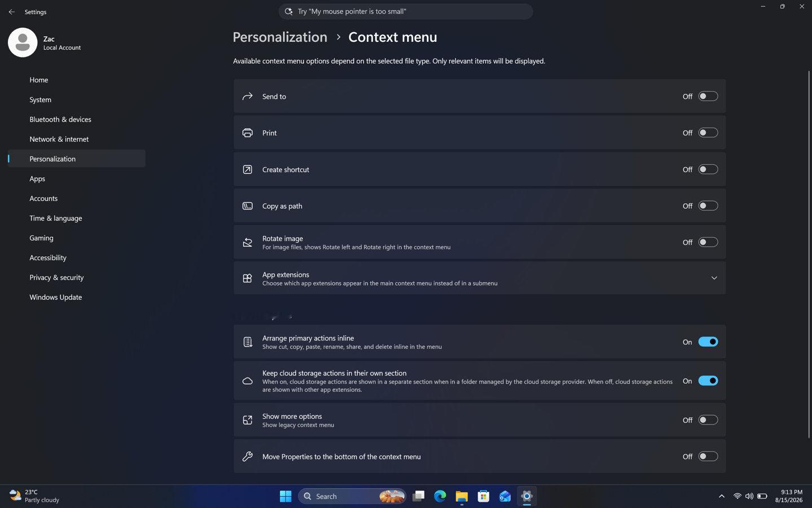The height and width of the screenshot is (508, 812).
Task: Click the cloud storage actions cloud icon
Action: point(247,381)
